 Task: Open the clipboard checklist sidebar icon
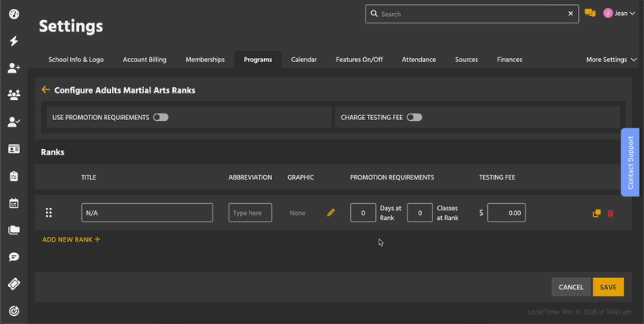click(14, 176)
